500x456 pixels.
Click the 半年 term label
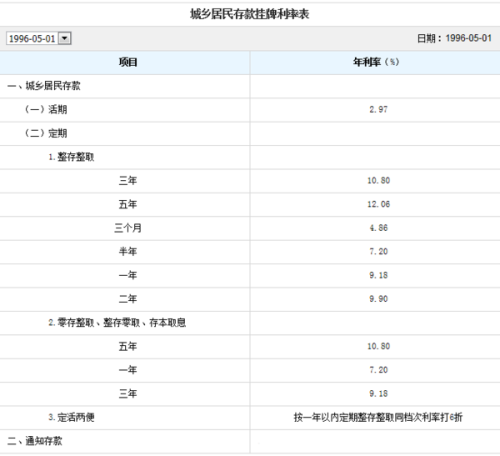click(x=128, y=251)
